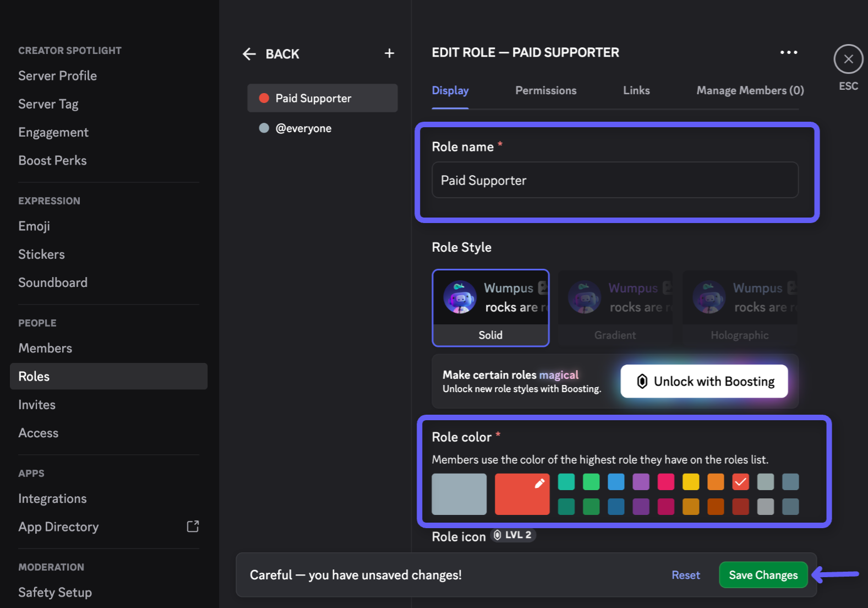
Task: Click the Role name input field
Action: [x=615, y=180]
